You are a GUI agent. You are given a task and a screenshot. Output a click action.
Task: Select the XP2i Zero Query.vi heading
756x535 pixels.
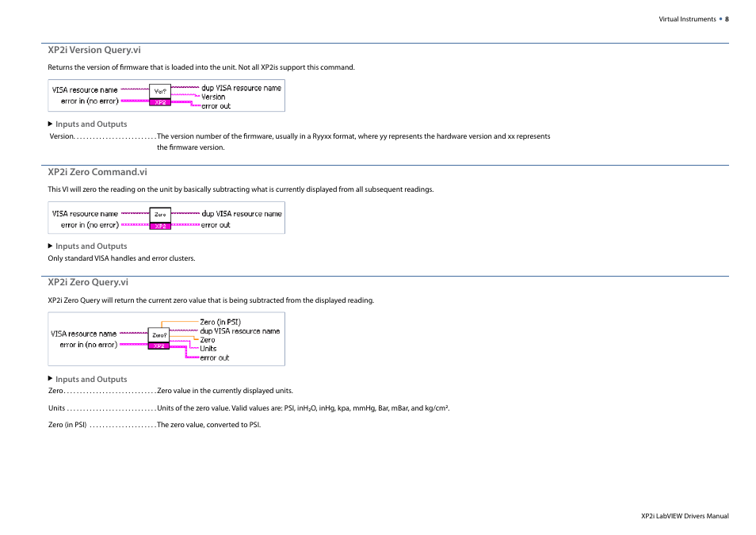coord(88,281)
